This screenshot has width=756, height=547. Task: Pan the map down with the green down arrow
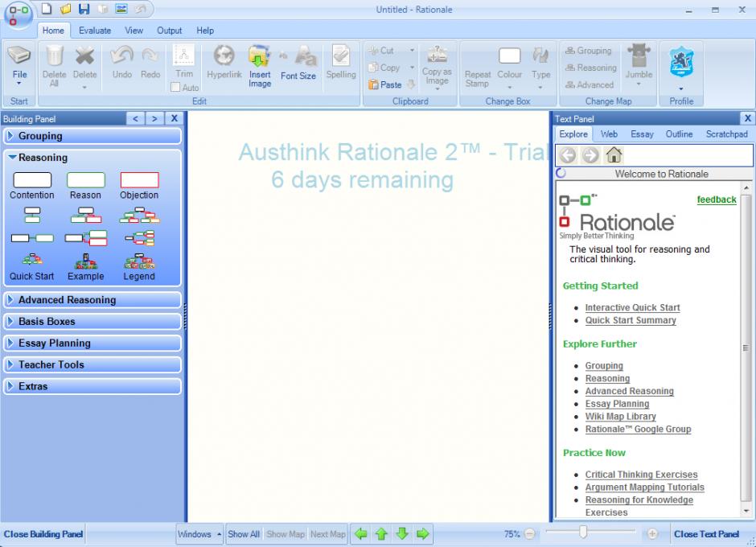(x=402, y=533)
